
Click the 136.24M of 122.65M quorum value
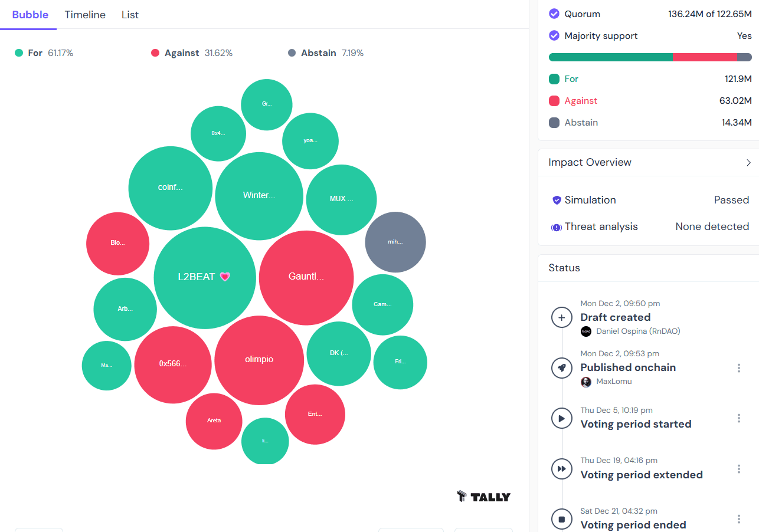click(710, 14)
